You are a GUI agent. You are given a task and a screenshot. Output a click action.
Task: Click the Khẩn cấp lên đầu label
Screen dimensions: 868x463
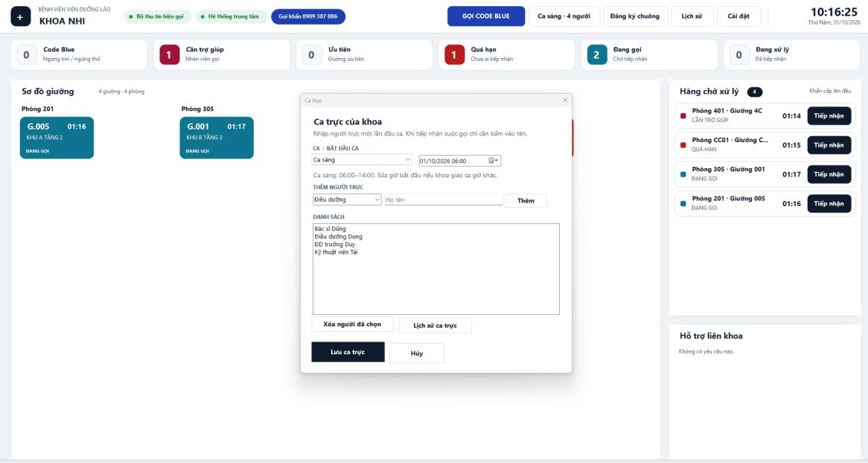click(x=830, y=91)
